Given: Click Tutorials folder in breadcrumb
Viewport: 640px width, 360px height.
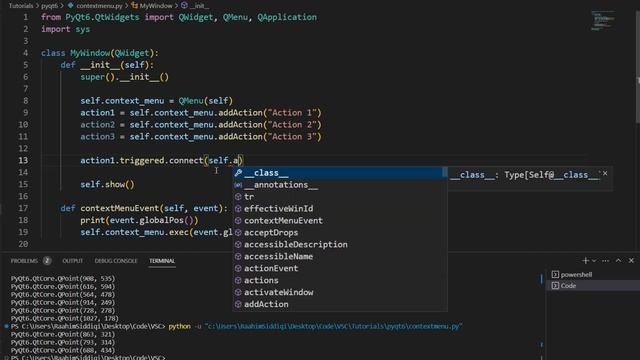Looking at the screenshot, I should pyautogui.click(x=21, y=6).
